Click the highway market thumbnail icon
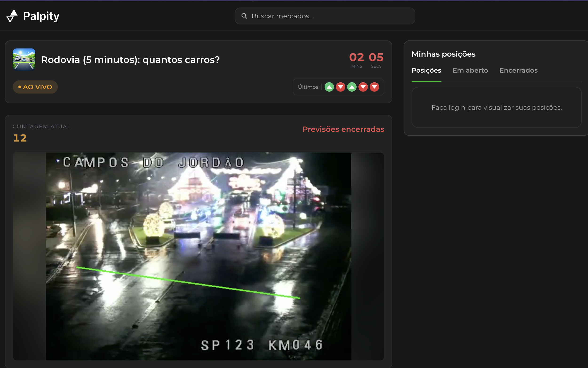This screenshot has width=588, height=368. click(24, 60)
